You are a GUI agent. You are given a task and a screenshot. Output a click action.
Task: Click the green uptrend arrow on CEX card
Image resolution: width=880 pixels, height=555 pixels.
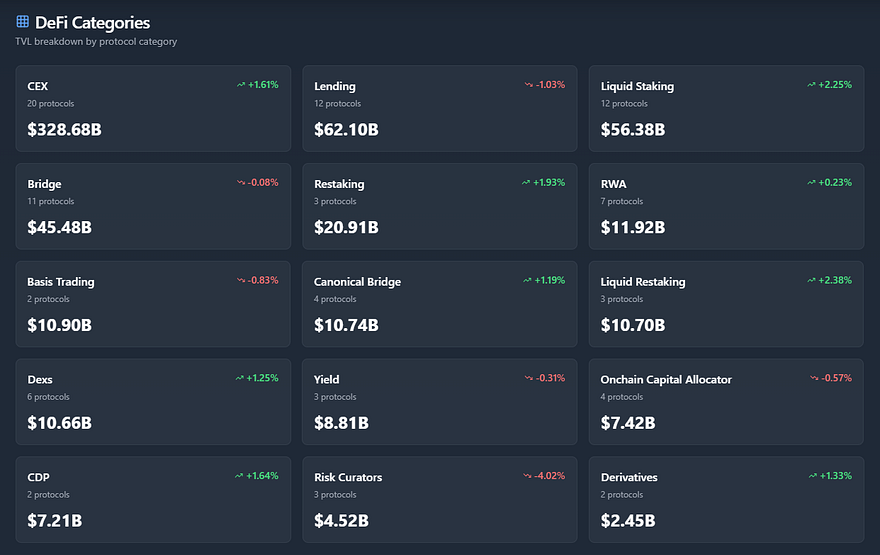(x=240, y=85)
